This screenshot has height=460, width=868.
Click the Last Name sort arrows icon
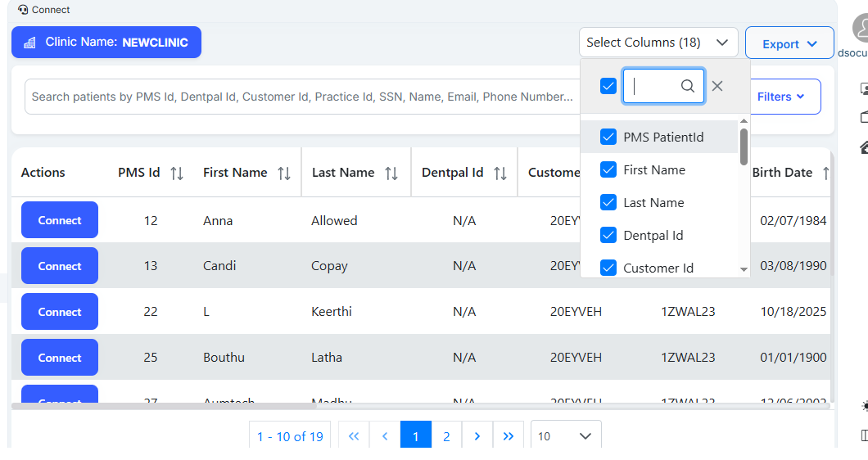(391, 173)
